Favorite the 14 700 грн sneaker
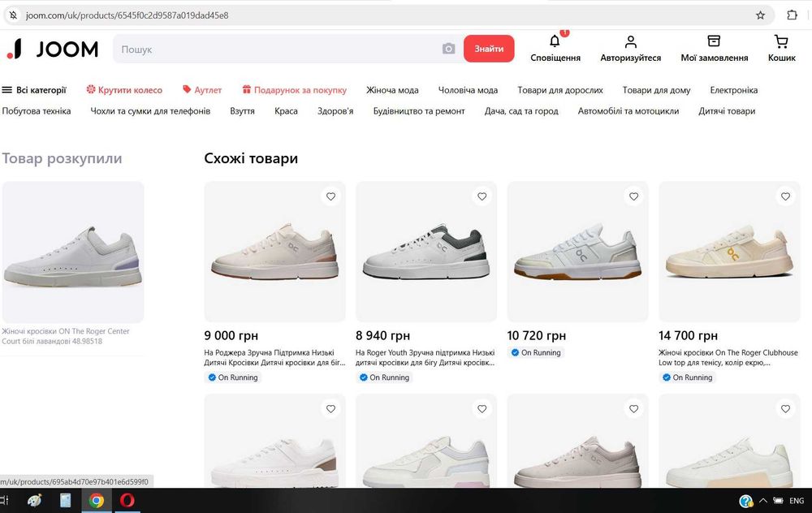This screenshot has width=812, height=513. click(785, 196)
